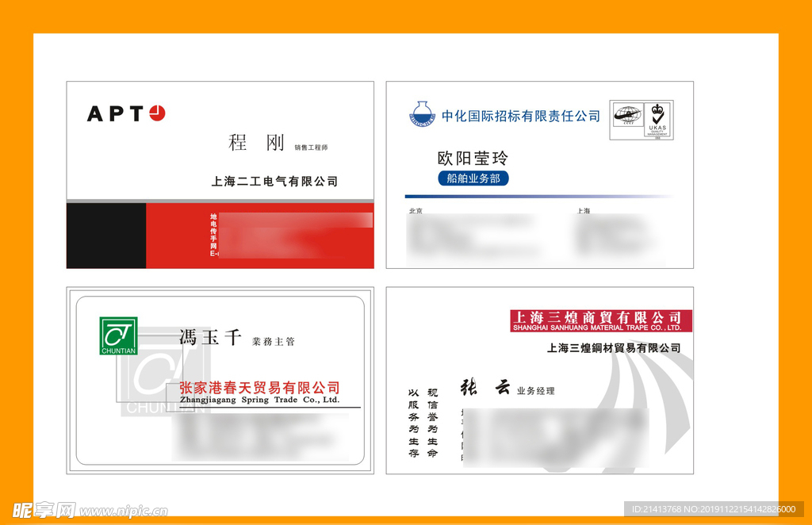Image resolution: width=812 pixels, height=525 pixels.
Task: Click the Zhangjiagang Spring Trade Co., Ltd. text
Action: [259, 400]
